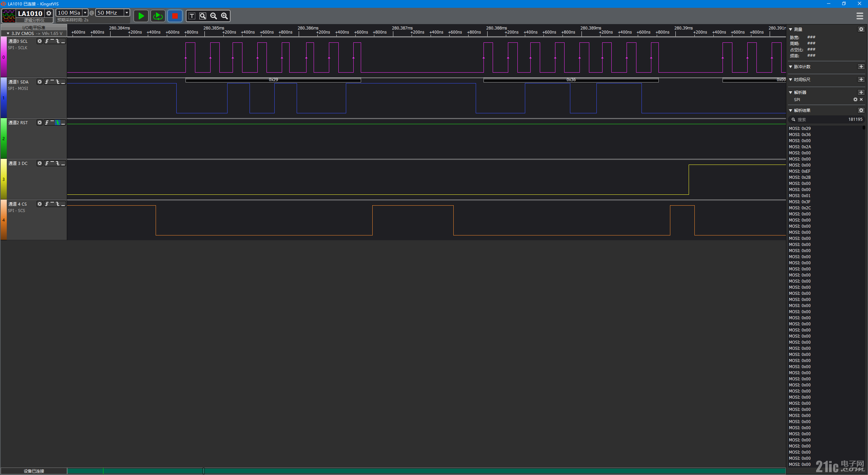868x475 pixels.
Task: Click the 通道0 SCL channel name label
Action: point(18,41)
